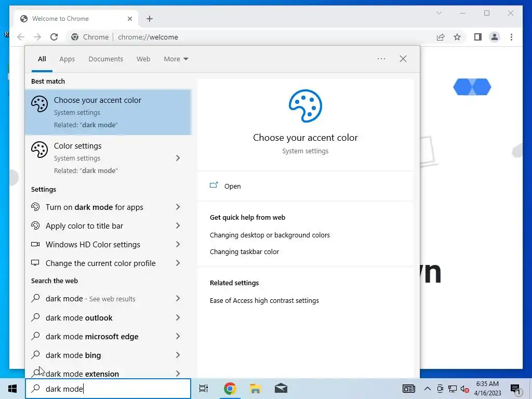This screenshot has width=532, height=399.
Task: Open a new Chrome tab
Action: pyautogui.click(x=150, y=19)
